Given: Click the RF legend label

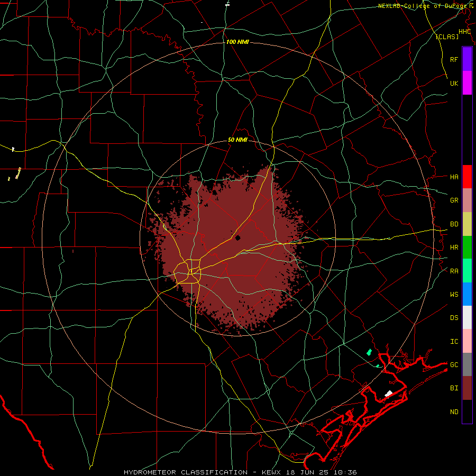Looking at the screenshot, I should [x=454, y=59].
